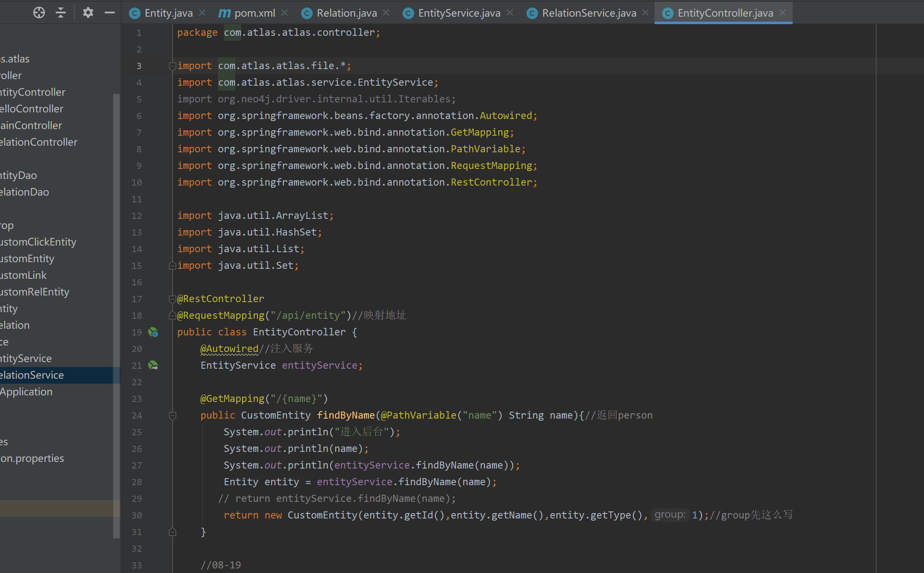Click the locate/select opened file target icon
Viewport: 924px width, 573px height.
click(x=39, y=13)
